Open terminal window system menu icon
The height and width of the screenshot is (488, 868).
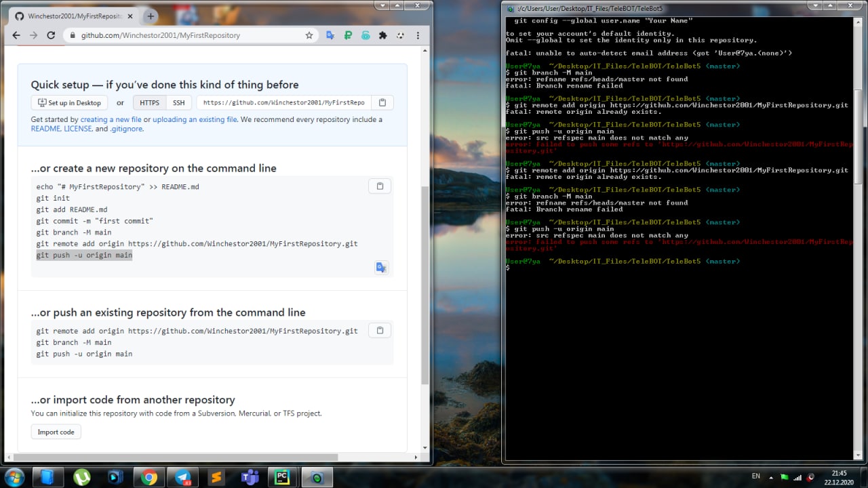pos(511,8)
